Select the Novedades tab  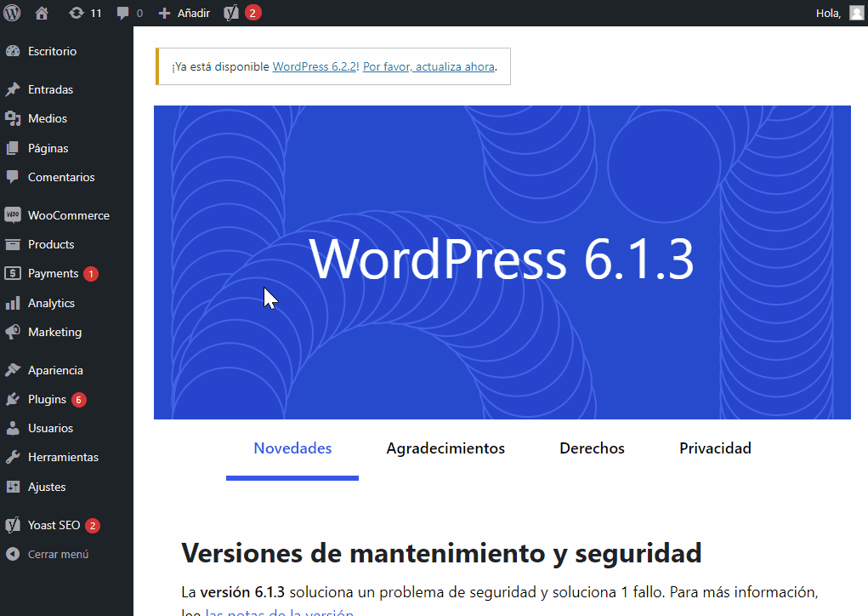click(x=292, y=448)
